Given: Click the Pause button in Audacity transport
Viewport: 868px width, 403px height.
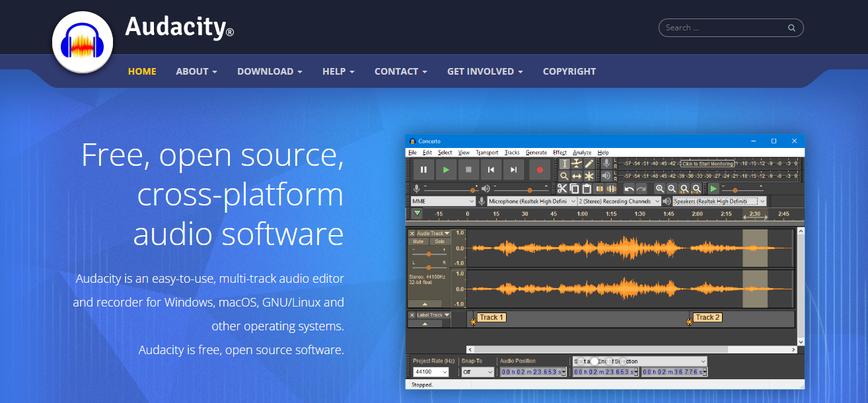Looking at the screenshot, I should click(423, 170).
